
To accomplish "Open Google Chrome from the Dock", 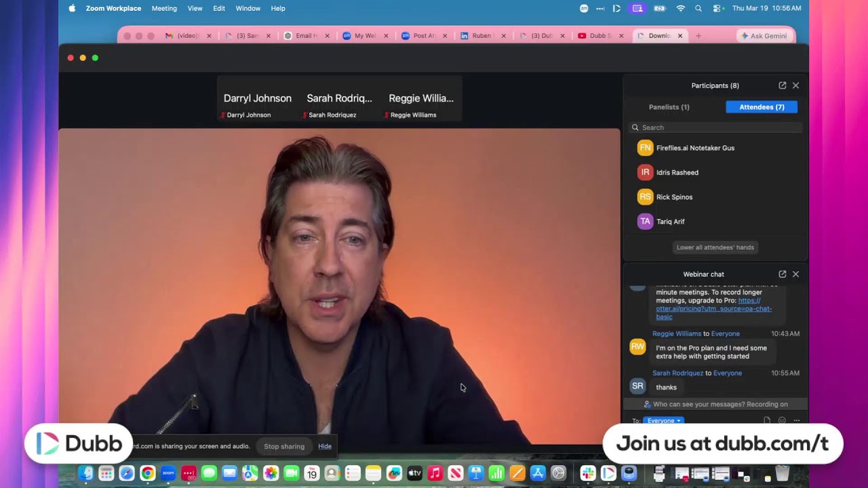I will click(x=147, y=473).
